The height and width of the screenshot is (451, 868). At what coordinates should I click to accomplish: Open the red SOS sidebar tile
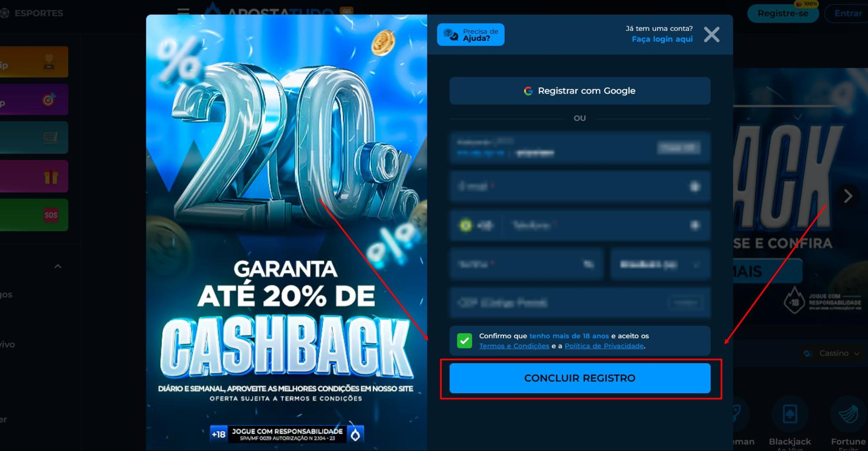pos(34,215)
